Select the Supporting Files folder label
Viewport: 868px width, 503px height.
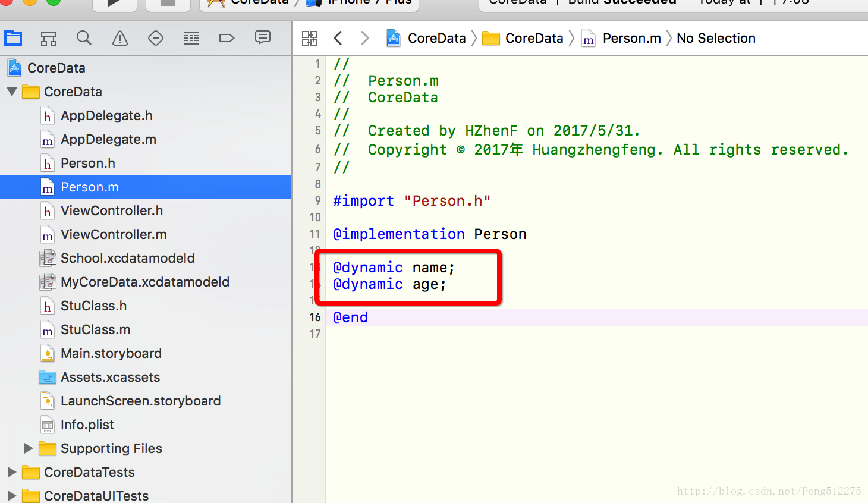[x=111, y=448]
